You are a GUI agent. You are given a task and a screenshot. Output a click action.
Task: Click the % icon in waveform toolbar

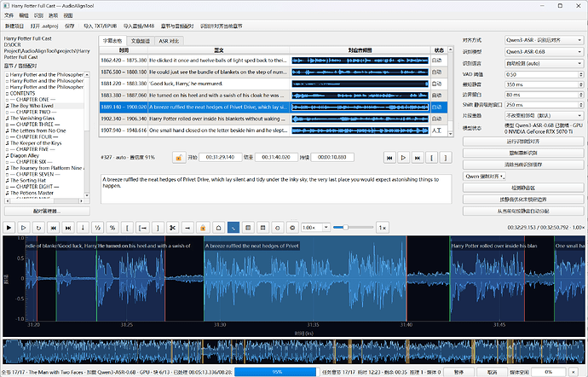[x=112, y=228]
